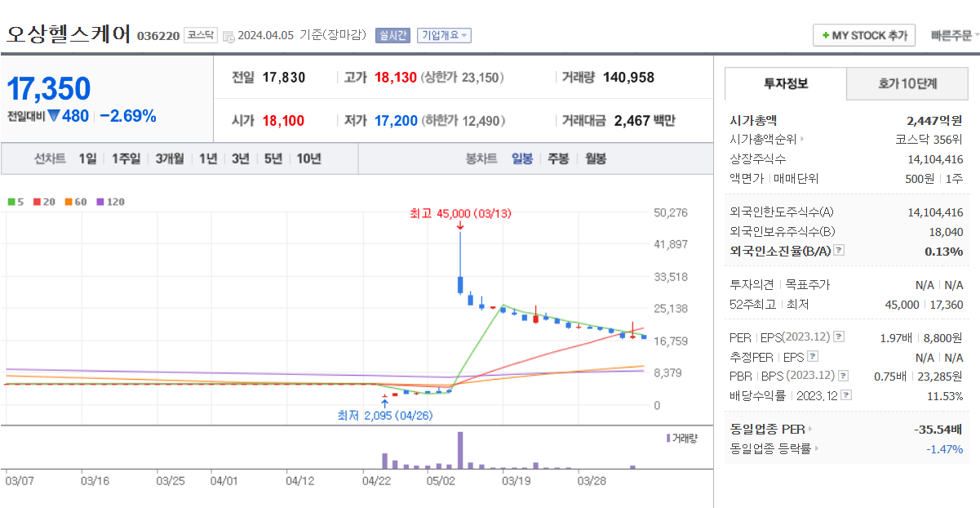Click the 상한가 23,150 text
The height and width of the screenshot is (508, 980).
[463, 78]
